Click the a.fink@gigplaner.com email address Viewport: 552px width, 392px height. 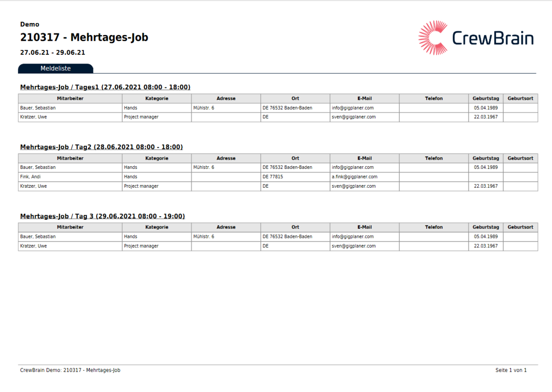tap(354, 177)
